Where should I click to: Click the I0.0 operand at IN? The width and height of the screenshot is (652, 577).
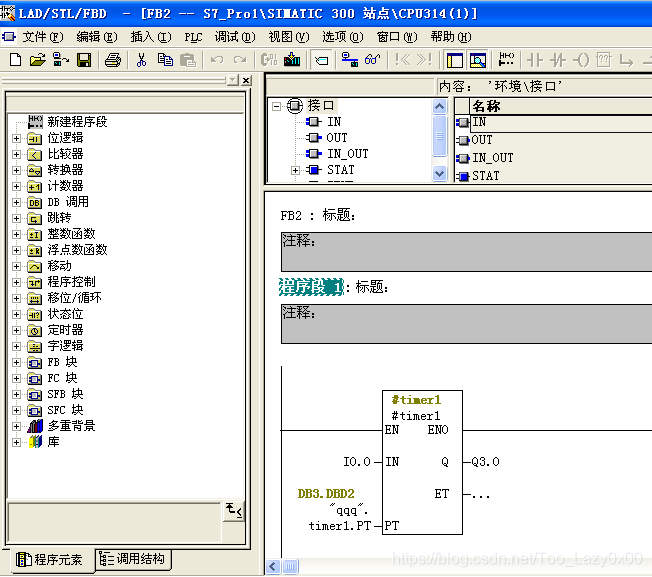(x=357, y=462)
